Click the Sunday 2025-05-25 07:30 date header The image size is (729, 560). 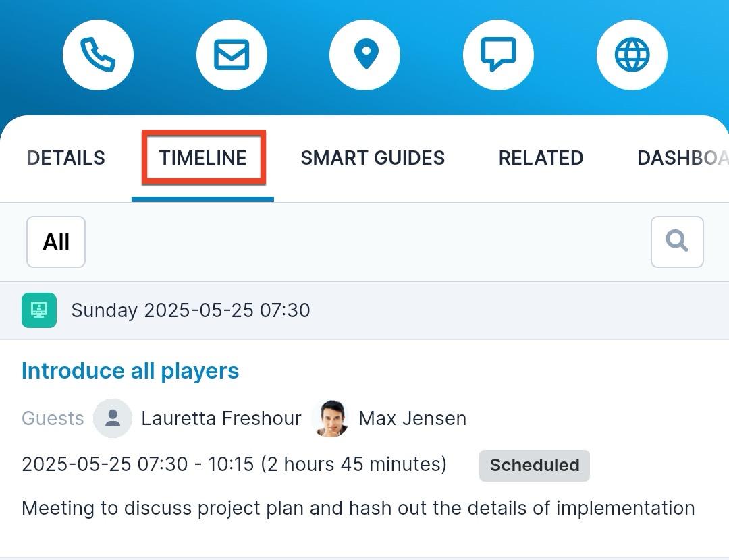click(190, 310)
